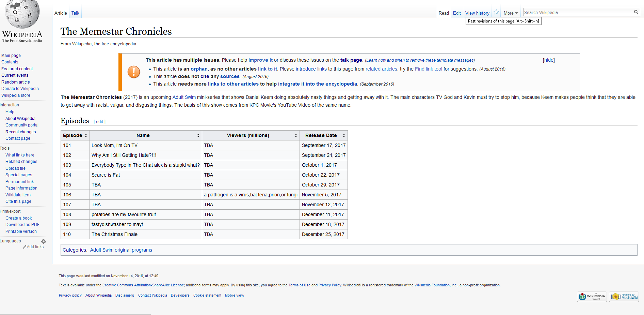Image resolution: width=644 pixels, height=315 pixels.
Task: Click the orange multiple-issues warning icon
Action: tap(134, 72)
